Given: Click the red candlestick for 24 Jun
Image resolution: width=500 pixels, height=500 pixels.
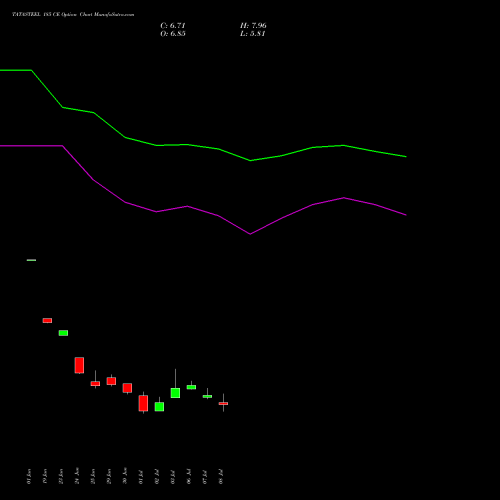Looking at the screenshot, I should [79, 365].
